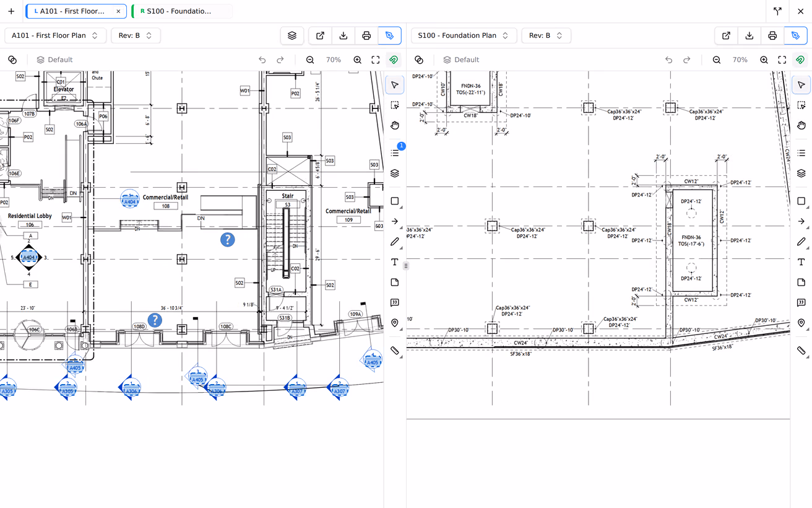This screenshot has height=508, width=812.
Task: Zoom out on the right pane
Action: coord(717,59)
